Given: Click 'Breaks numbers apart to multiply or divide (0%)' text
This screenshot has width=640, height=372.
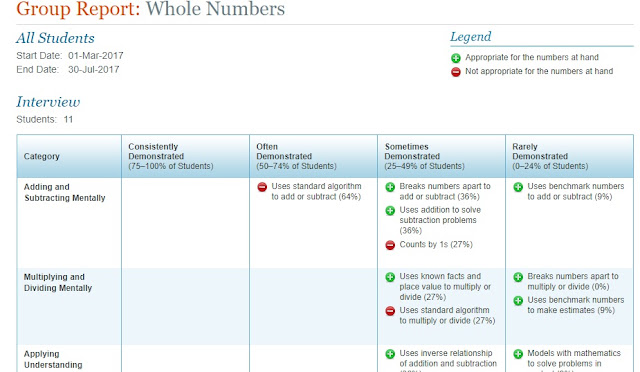Looking at the screenshot, I should click(573, 281).
